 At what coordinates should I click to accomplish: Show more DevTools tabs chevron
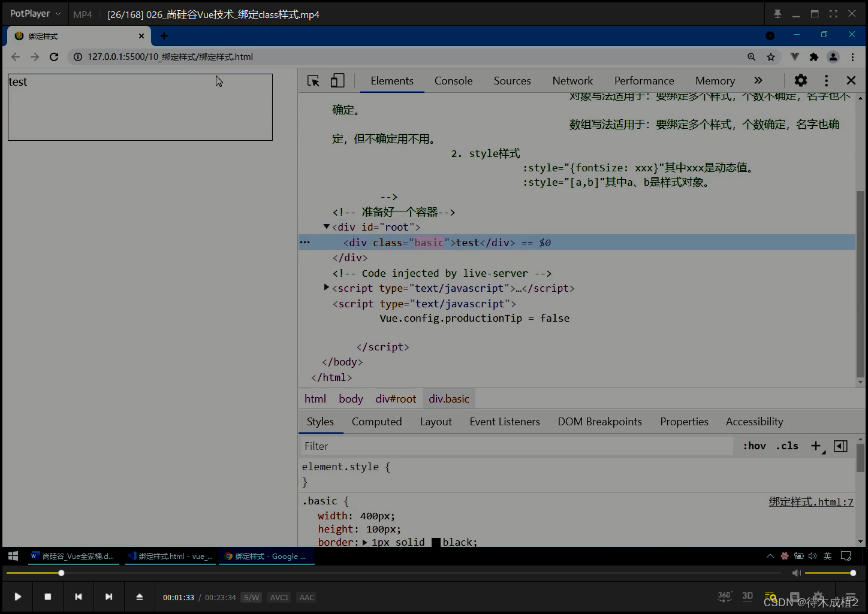[x=758, y=80]
